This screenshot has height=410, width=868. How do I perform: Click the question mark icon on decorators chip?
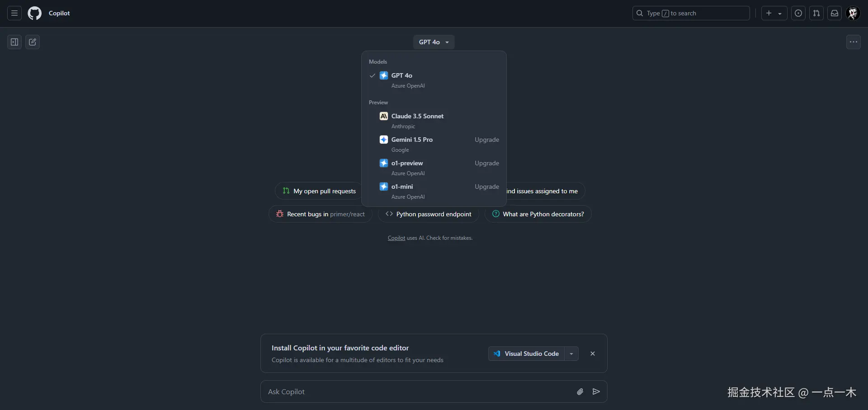click(496, 214)
